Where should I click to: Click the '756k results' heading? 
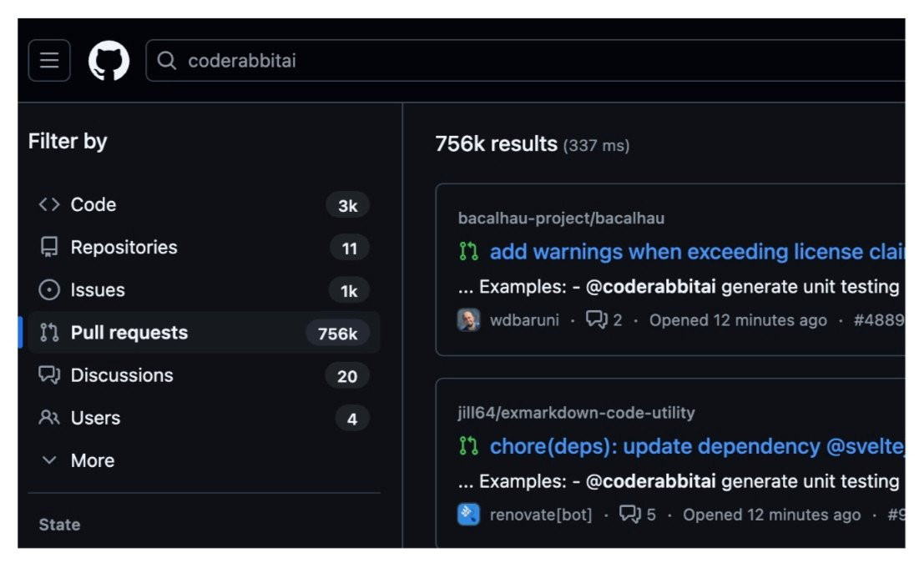point(496,143)
